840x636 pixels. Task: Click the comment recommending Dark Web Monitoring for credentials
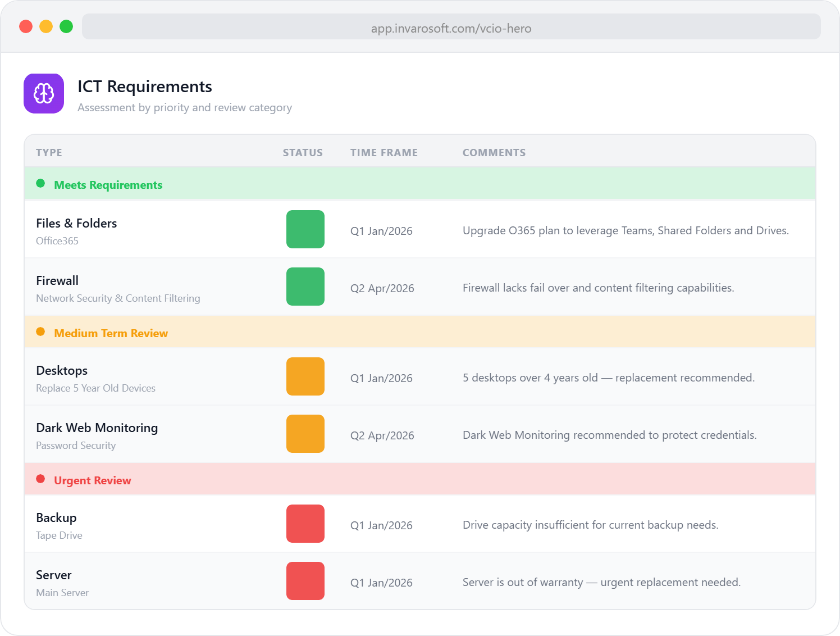point(610,435)
